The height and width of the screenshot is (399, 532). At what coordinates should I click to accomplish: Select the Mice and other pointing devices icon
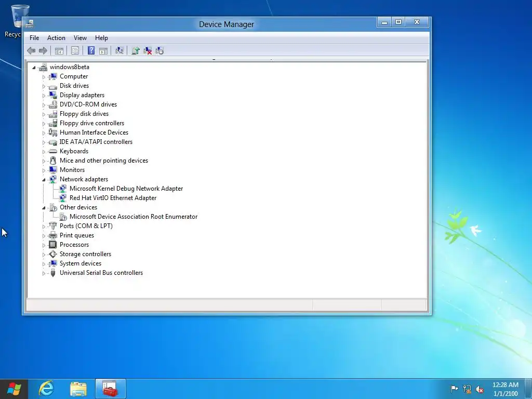(53, 161)
